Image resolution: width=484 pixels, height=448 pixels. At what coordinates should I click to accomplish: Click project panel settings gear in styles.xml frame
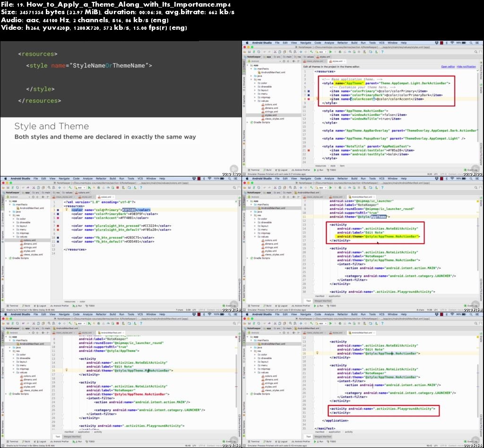tap(294, 61)
